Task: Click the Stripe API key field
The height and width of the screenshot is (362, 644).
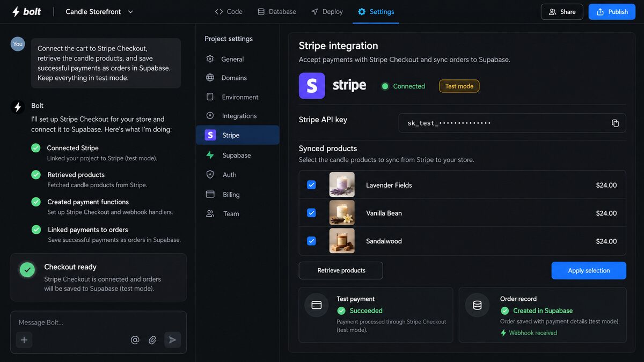Action: pyautogui.click(x=512, y=123)
